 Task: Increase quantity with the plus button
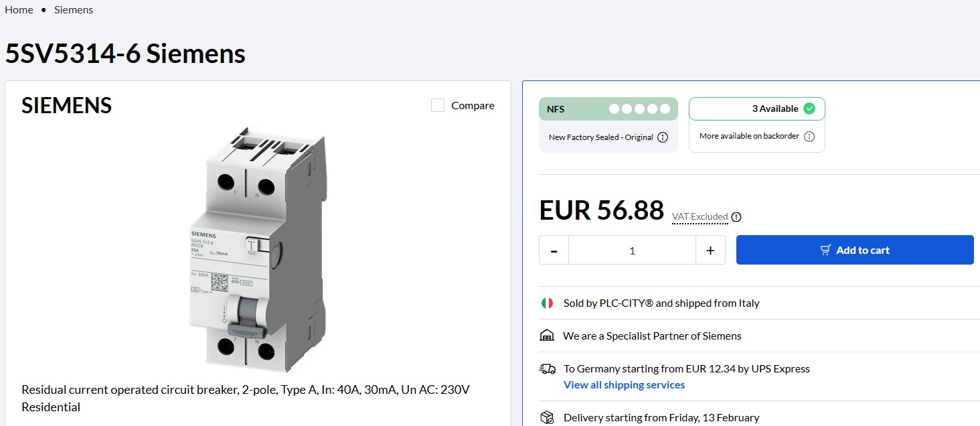tap(710, 251)
